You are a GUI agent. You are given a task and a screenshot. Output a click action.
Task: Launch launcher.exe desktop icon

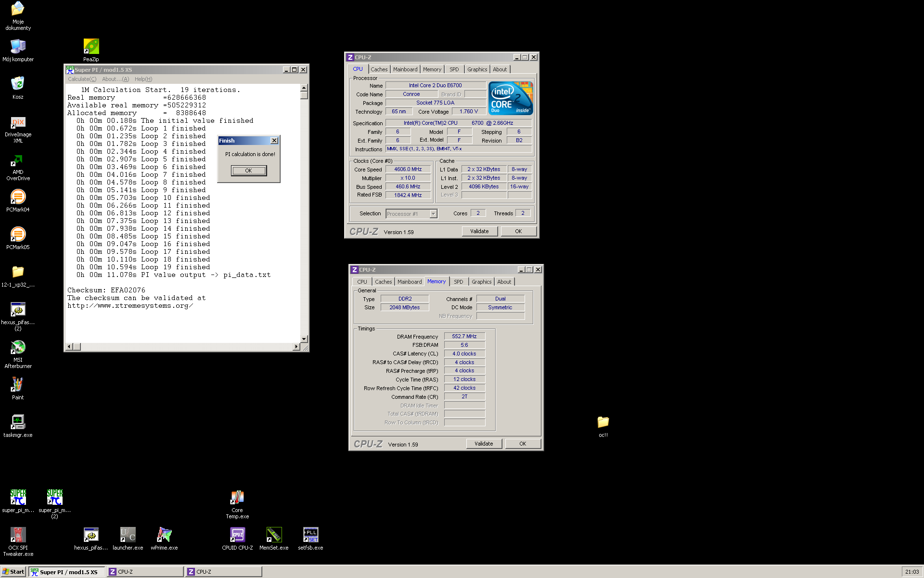(x=128, y=539)
